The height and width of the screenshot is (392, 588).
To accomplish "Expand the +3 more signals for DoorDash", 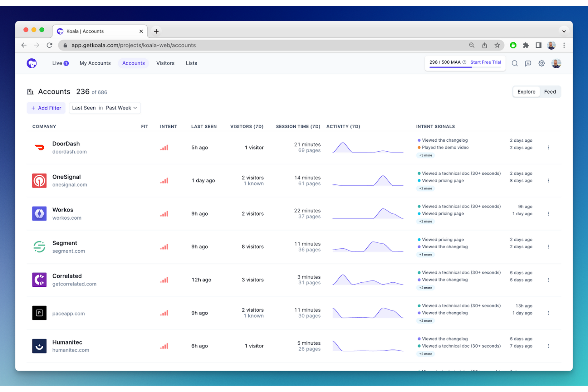I will 426,155.
